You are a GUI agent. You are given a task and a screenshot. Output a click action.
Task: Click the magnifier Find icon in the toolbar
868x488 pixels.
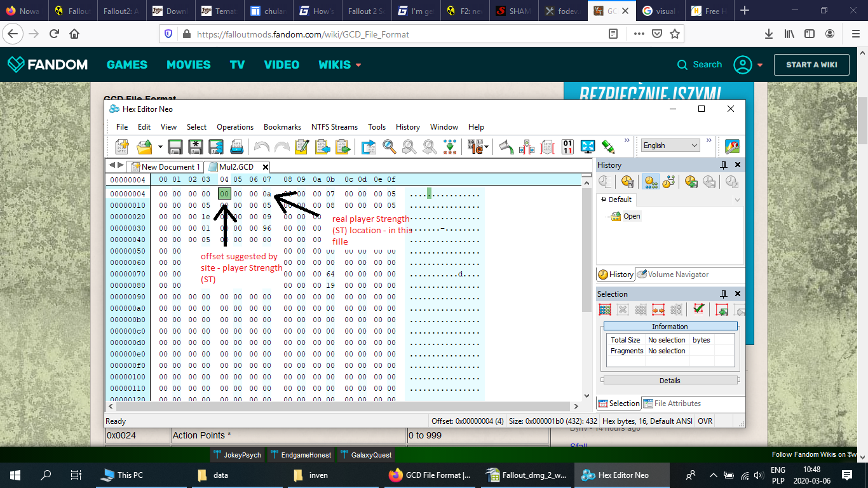point(390,147)
